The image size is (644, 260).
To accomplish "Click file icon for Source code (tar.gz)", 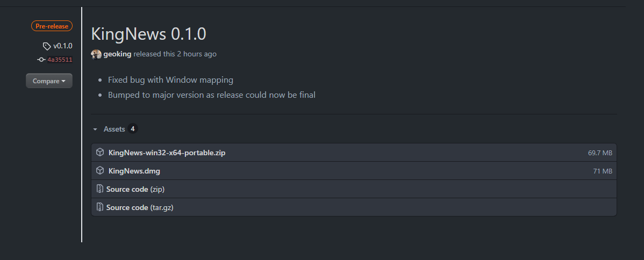I will click(x=99, y=207).
